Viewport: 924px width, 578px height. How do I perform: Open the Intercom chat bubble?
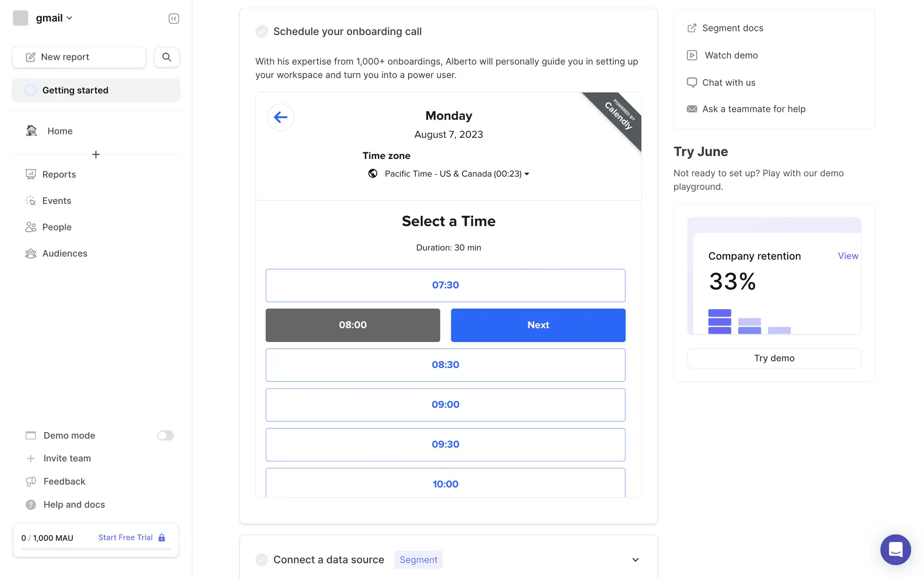tap(895, 549)
